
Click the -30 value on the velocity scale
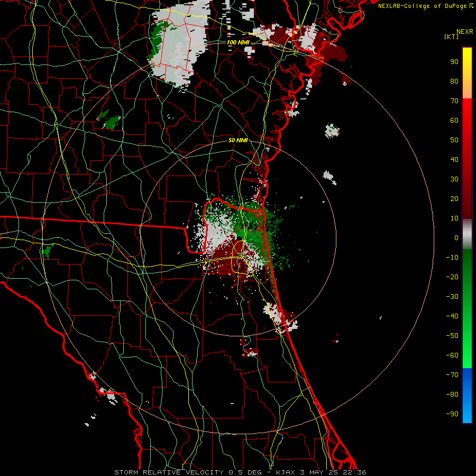click(452, 297)
